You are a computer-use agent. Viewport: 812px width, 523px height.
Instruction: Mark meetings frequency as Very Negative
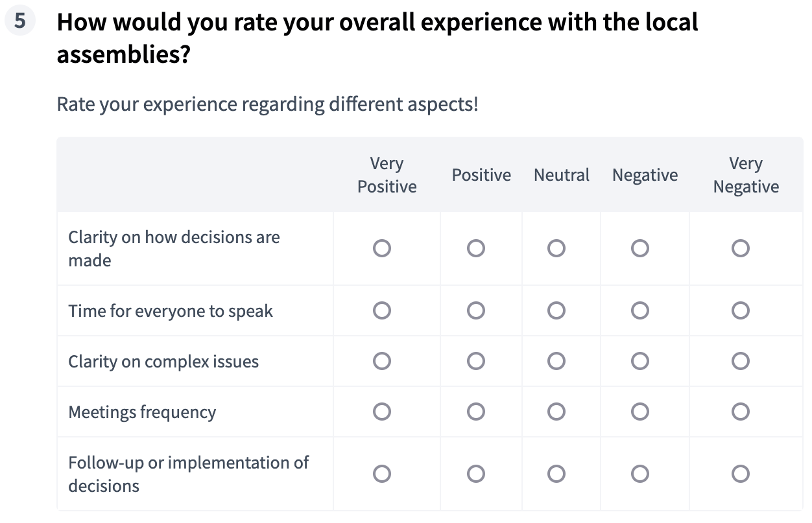pos(741,412)
